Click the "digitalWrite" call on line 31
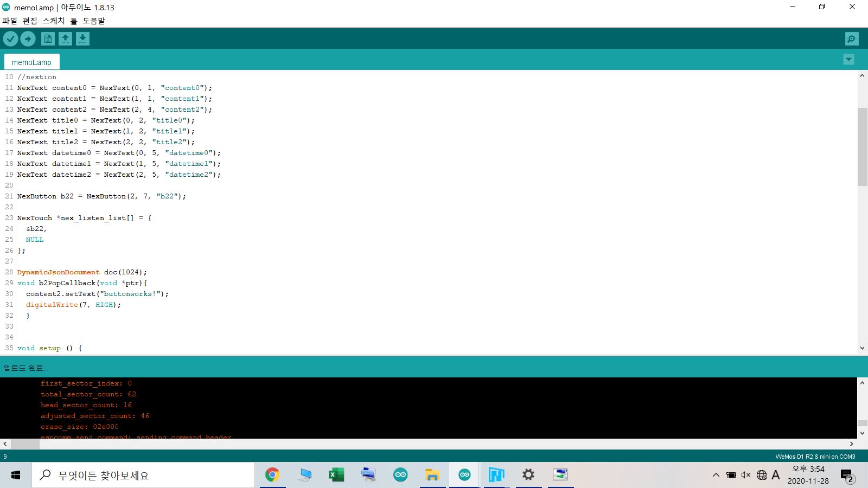The height and width of the screenshot is (488, 868). click(x=52, y=305)
